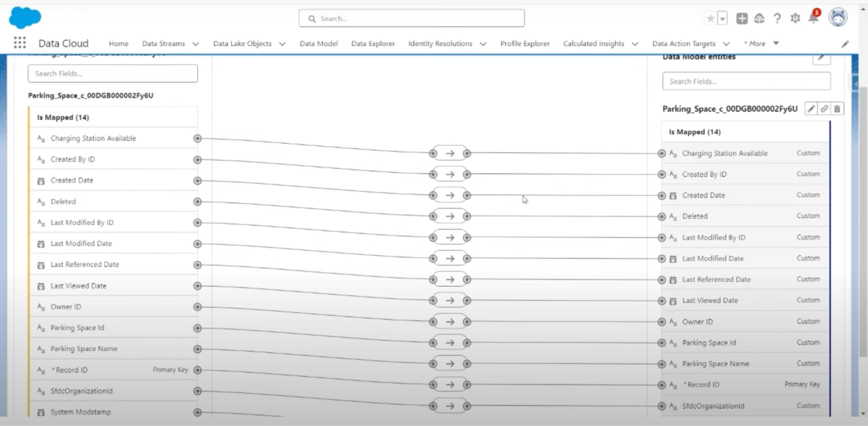Click the target connector for Last Viewed Date

pyautogui.click(x=662, y=301)
